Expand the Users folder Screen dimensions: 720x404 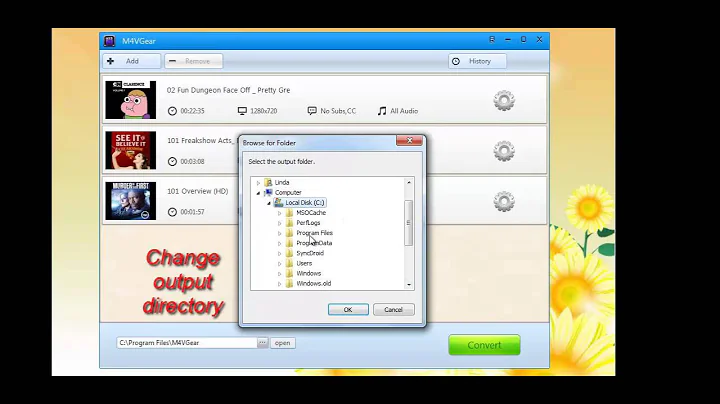pyautogui.click(x=279, y=264)
